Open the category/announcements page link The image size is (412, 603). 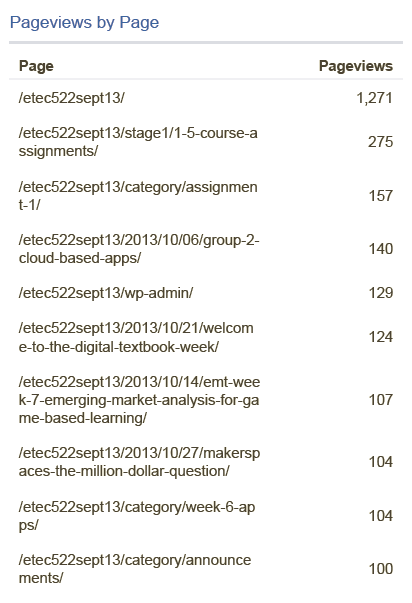[x=135, y=569]
